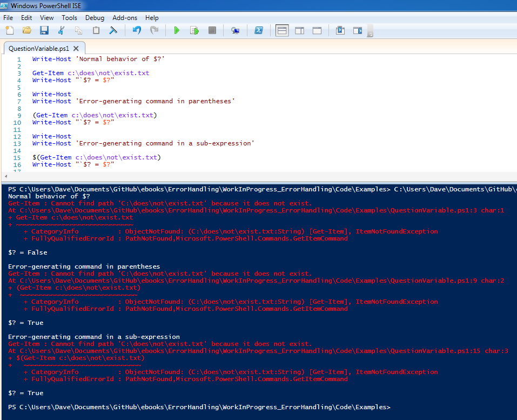Open the Debug menu
The image size is (517, 420).
pos(95,18)
